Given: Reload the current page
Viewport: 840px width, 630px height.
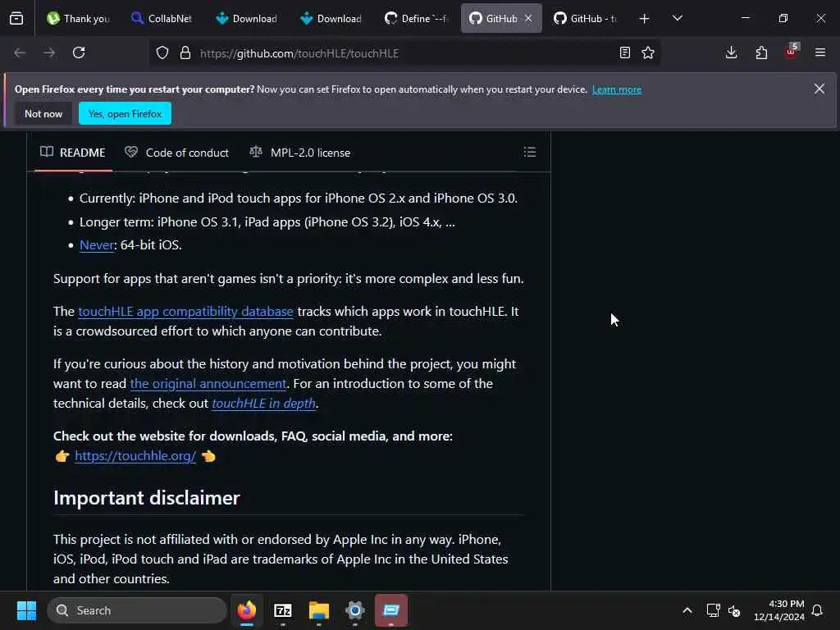Looking at the screenshot, I should (x=79, y=52).
